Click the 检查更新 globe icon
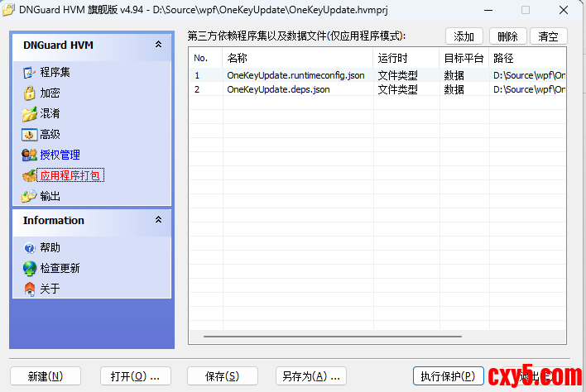586x392 pixels. tap(29, 269)
